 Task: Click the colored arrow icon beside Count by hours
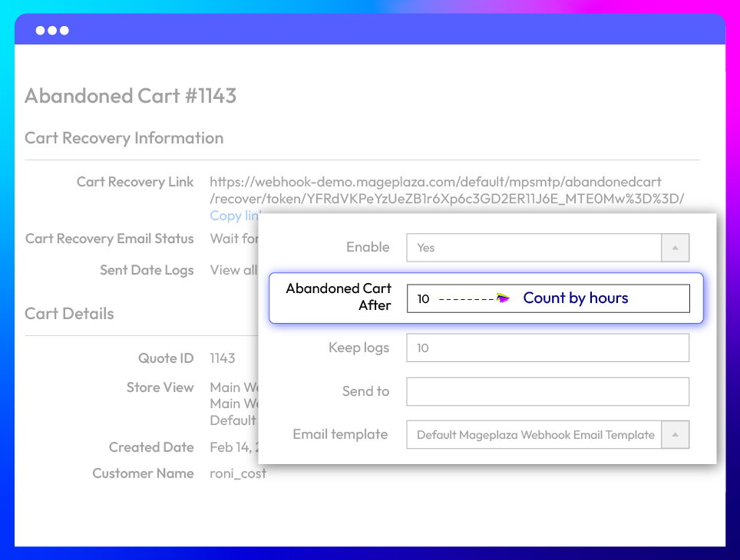[503, 298]
